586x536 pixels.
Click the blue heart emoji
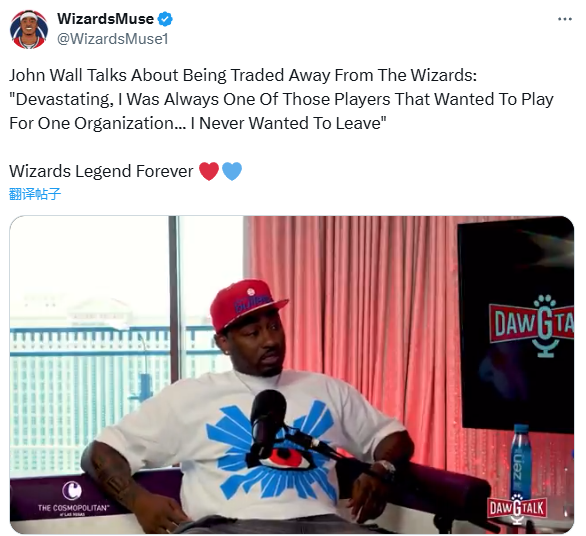pyautogui.click(x=232, y=171)
